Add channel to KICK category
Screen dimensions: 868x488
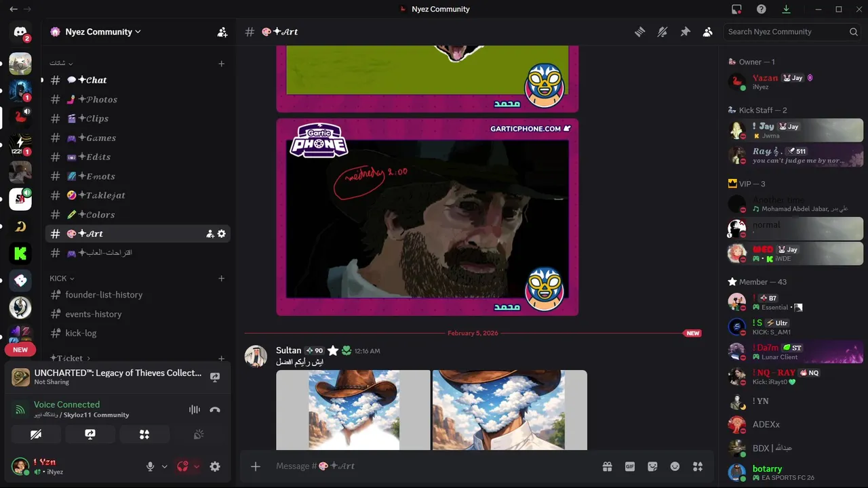click(221, 279)
